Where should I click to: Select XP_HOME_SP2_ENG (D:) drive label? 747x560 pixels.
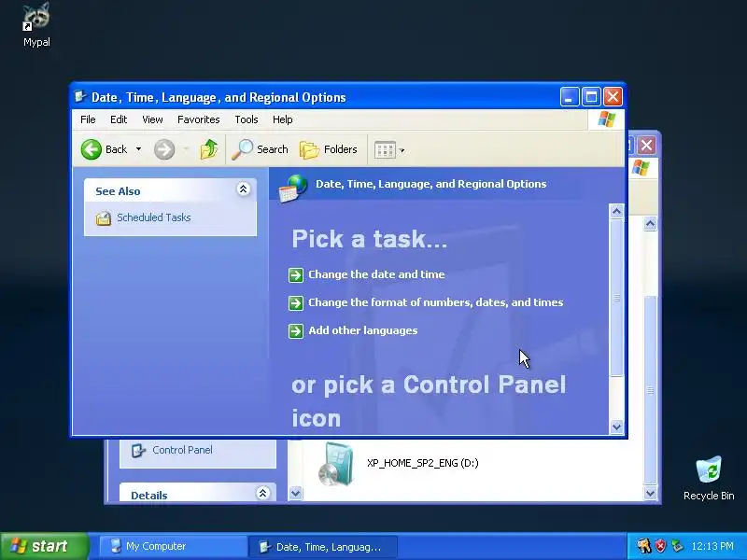(x=423, y=463)
